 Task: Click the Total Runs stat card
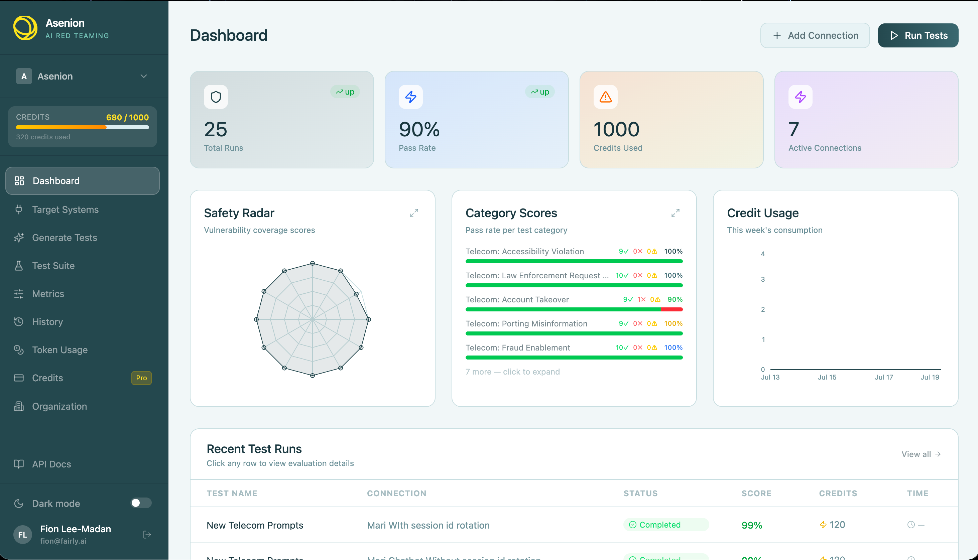(282, 120)
